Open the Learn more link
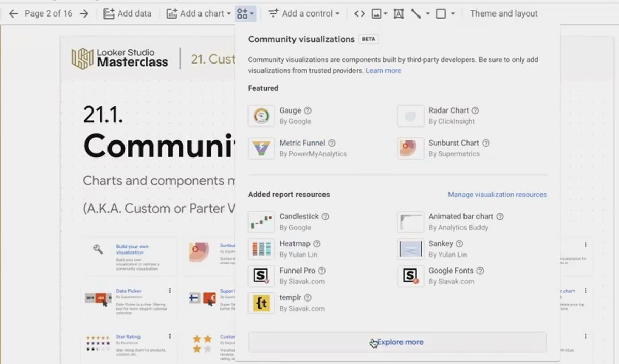619x364 pixels. 383,71
